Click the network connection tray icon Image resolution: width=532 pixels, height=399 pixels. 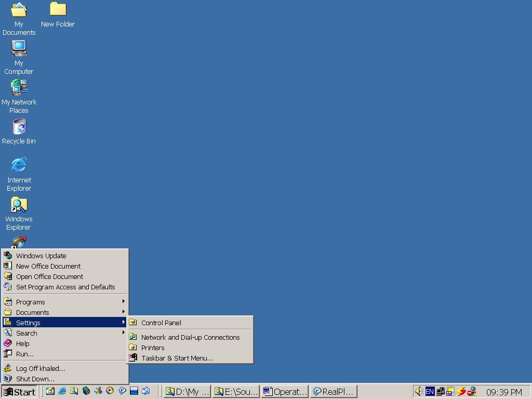click(x=441, y=392)
